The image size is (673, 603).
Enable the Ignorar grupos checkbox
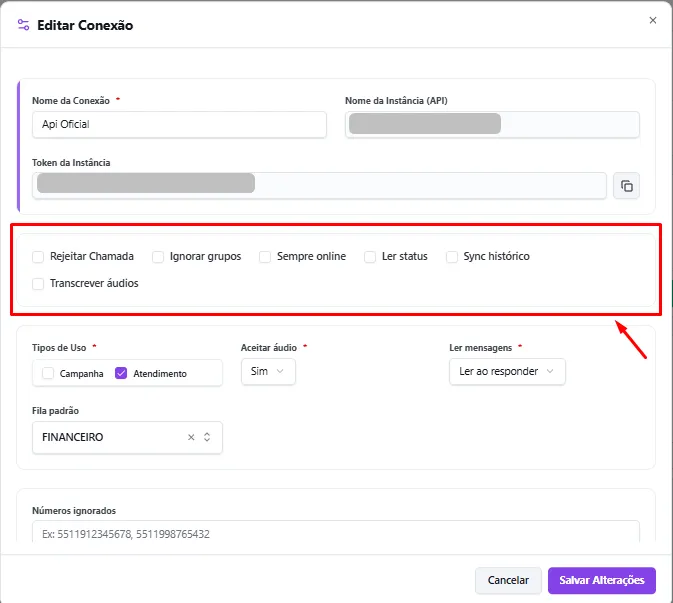pos(158,257)
